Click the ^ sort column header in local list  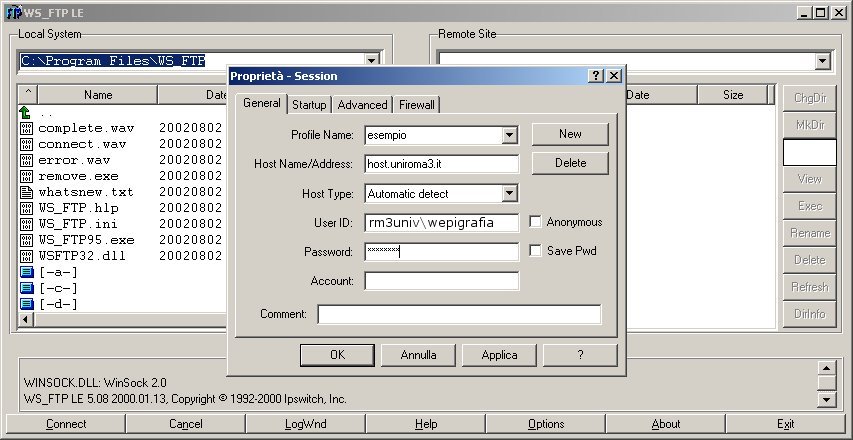point(28,95)
